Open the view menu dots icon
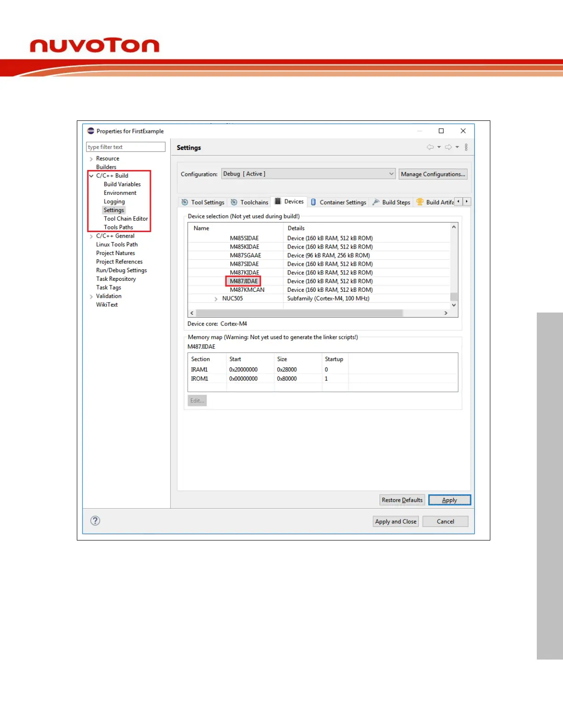The width and height of the screenshot is (563, 728). click(x=466, y=147)
